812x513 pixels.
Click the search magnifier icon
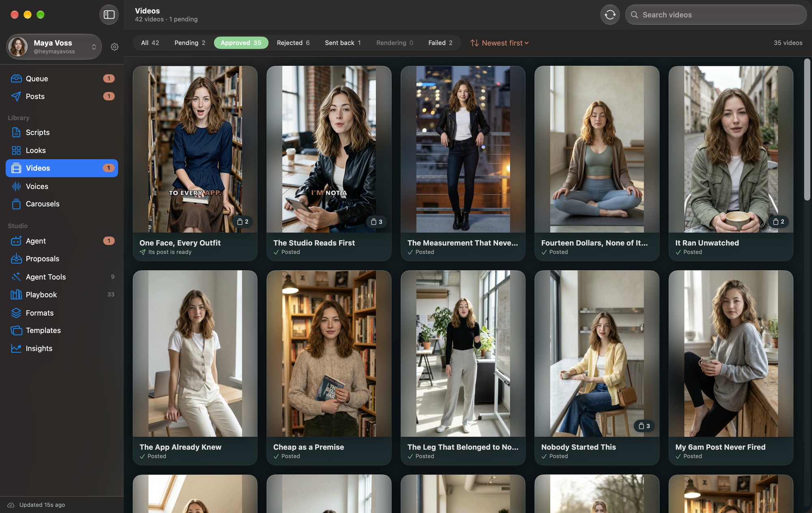click(x=634, y=15)
